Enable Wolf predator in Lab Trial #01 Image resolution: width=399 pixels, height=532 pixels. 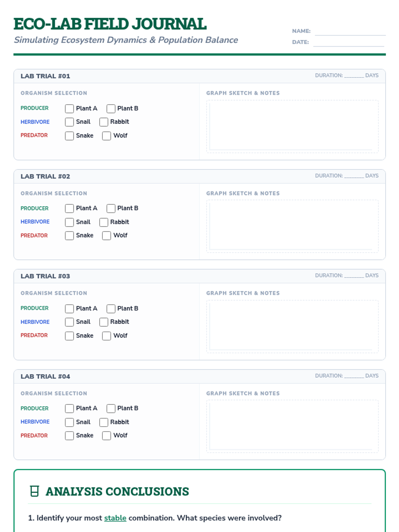point(106,136)
